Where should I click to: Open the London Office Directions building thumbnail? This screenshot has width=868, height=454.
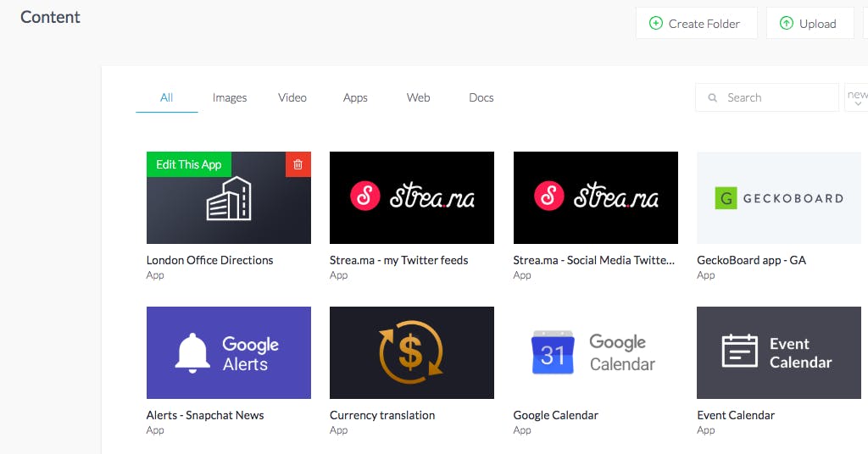(229, 198)
